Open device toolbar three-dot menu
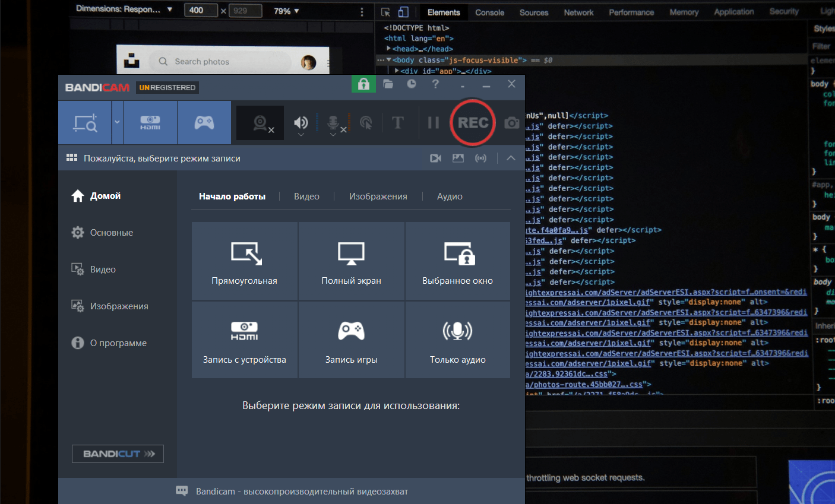This screenshot has height=504, width=835. click(x=362, y=11)
